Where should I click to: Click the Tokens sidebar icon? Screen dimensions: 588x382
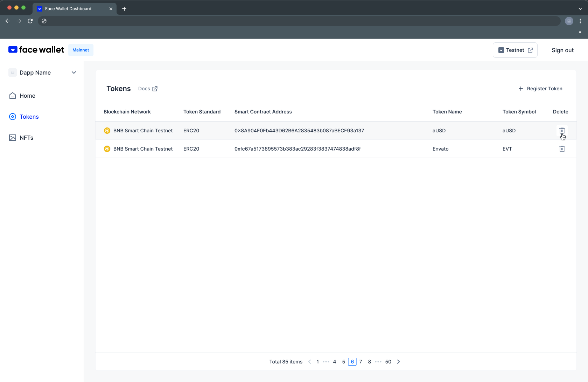coord(13,117)
